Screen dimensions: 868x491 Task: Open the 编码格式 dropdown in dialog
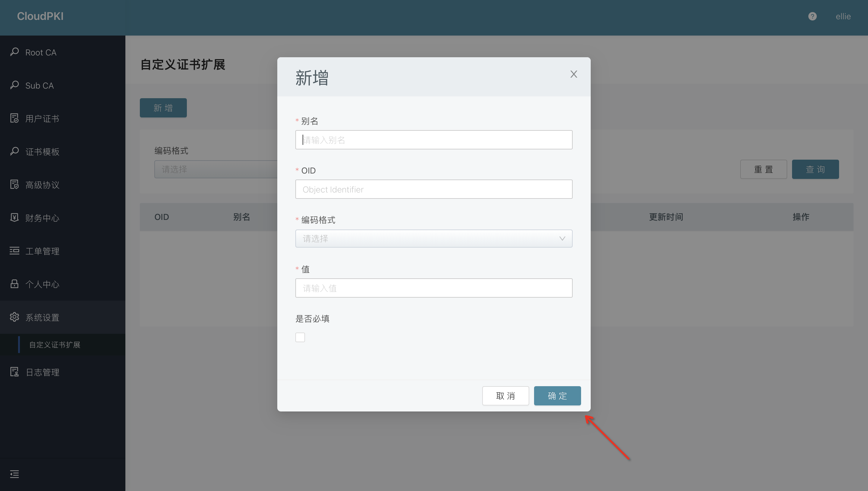click(x=429, y=239)
